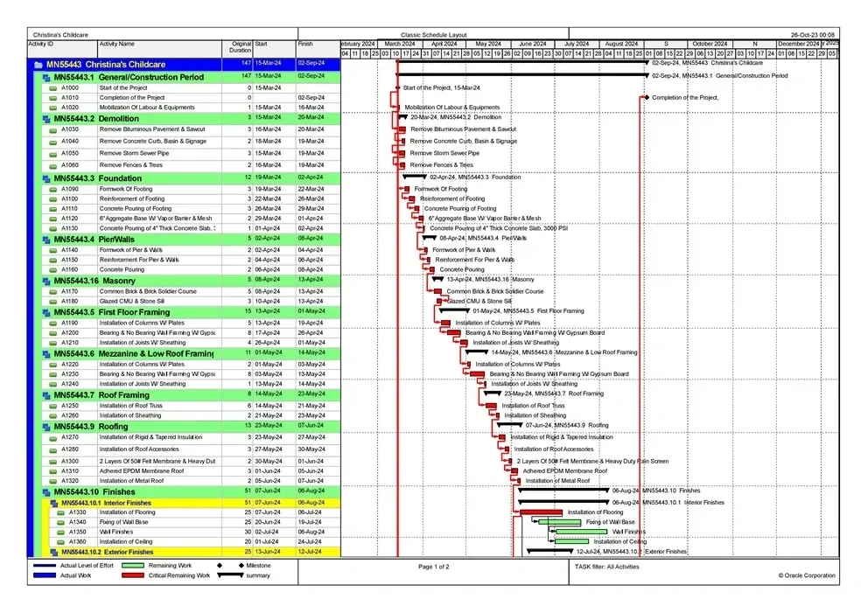
Task: Click the WBS icon beside MN55443.16 Masonry
Action: pos(46,281)
